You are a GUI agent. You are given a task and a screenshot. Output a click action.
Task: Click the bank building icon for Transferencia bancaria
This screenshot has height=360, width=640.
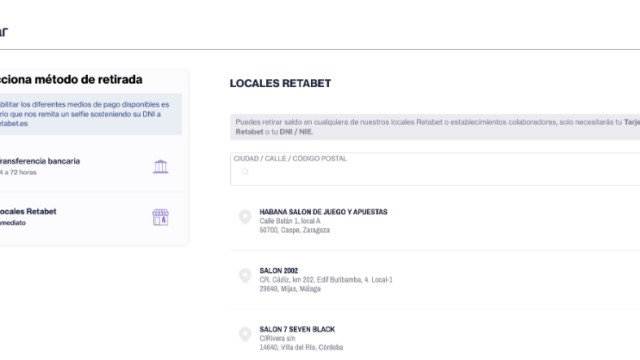pos(160,167)
